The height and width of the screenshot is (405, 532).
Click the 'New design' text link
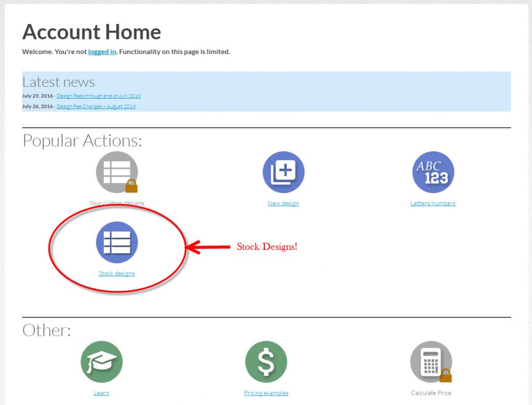coord(283,204)
